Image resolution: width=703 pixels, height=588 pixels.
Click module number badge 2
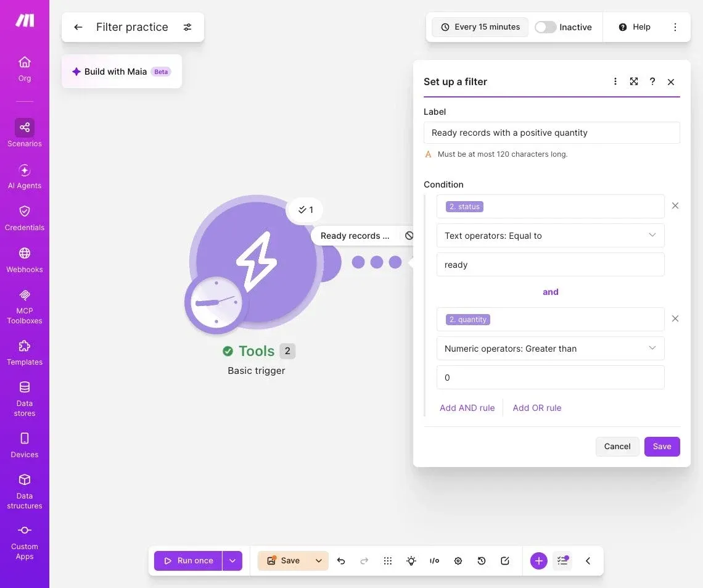(287, 350)
